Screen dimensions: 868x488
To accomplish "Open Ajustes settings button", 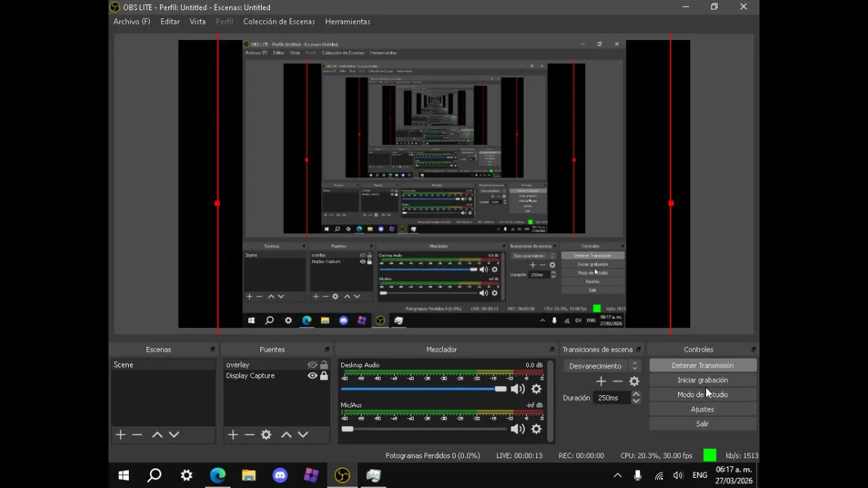I will point(703,409).
